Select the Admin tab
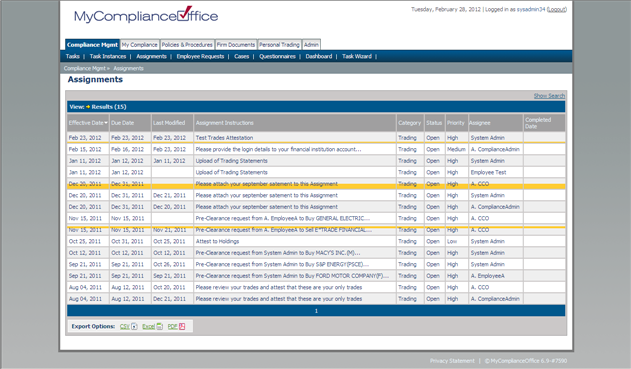 (311, 45)
